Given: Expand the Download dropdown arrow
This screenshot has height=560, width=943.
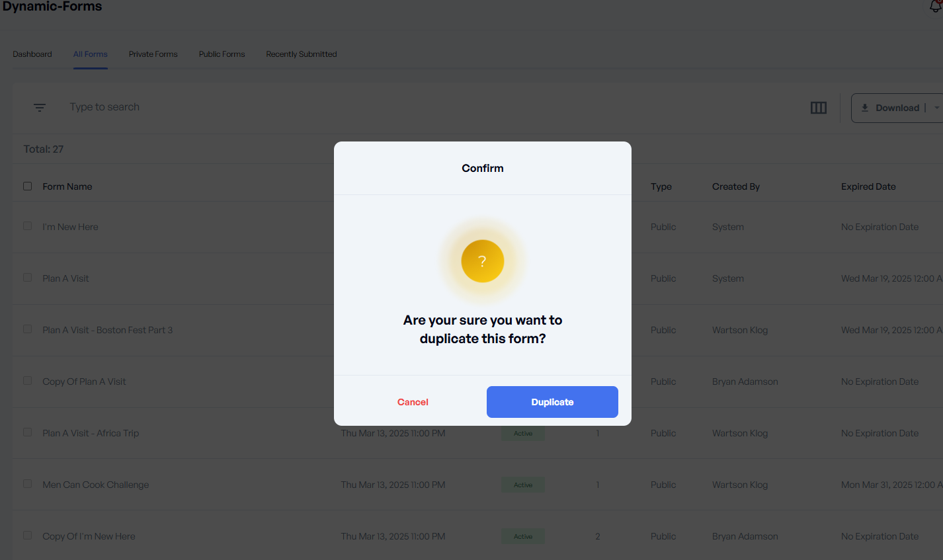Looking at the screenshot, I should click(x=936, y=108).
